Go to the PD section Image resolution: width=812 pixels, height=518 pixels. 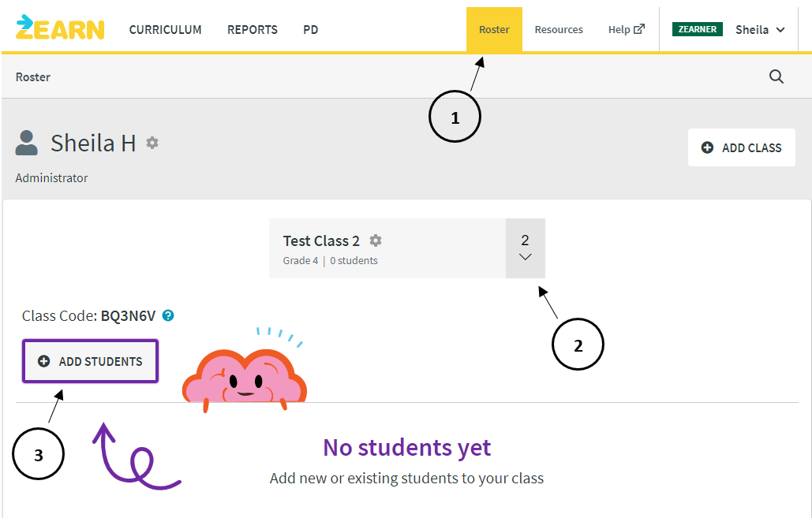click(311, 29)
